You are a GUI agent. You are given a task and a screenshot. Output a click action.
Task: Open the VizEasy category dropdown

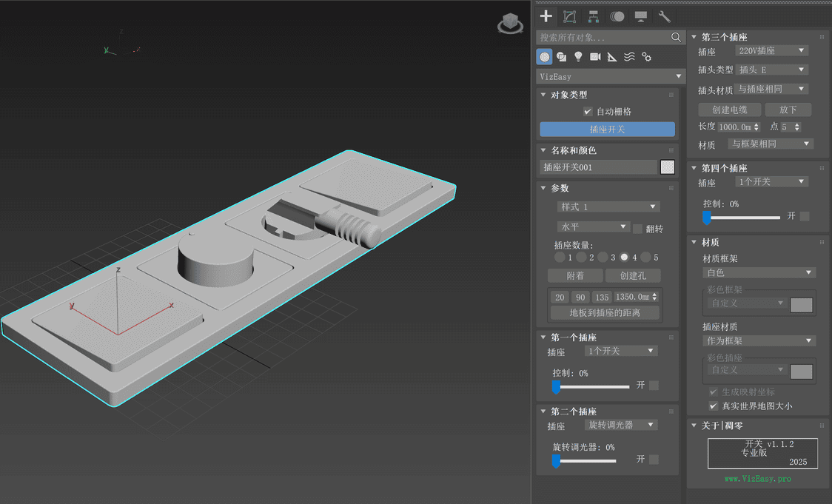coord(611,76)
